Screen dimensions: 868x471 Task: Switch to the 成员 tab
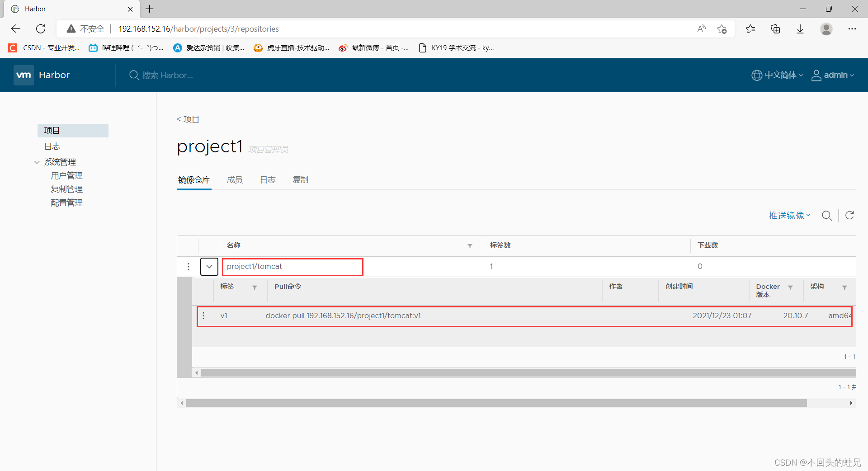tap(235, 179)
